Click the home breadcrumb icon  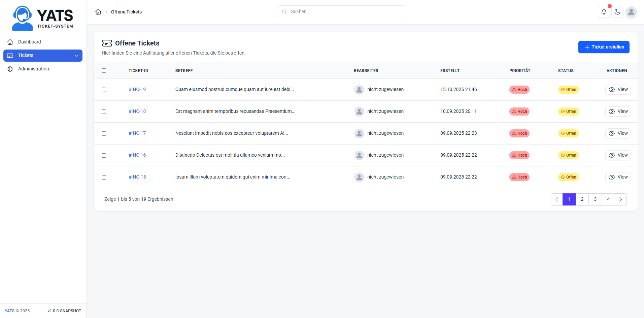98,11
